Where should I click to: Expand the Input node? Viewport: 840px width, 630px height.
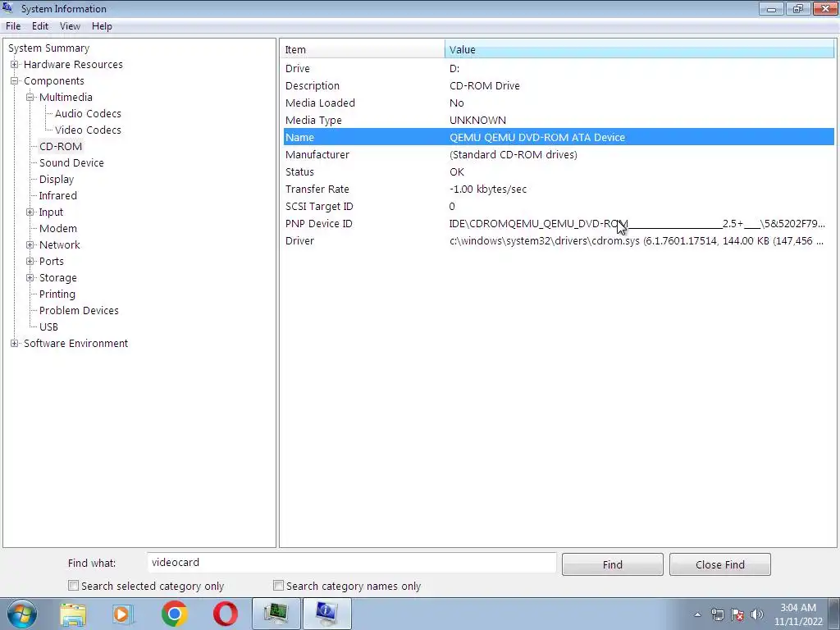(30, 212)
